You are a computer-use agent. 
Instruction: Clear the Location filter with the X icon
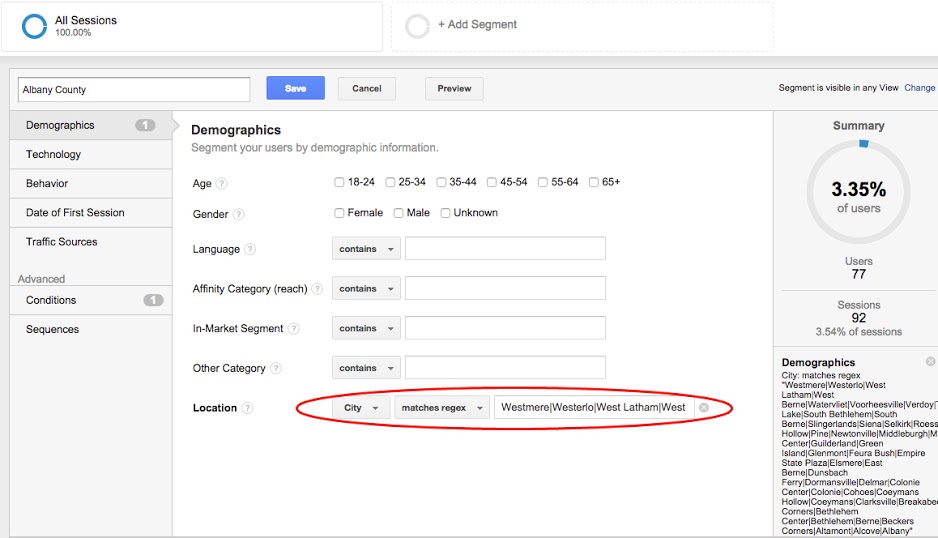click(704, 408)
